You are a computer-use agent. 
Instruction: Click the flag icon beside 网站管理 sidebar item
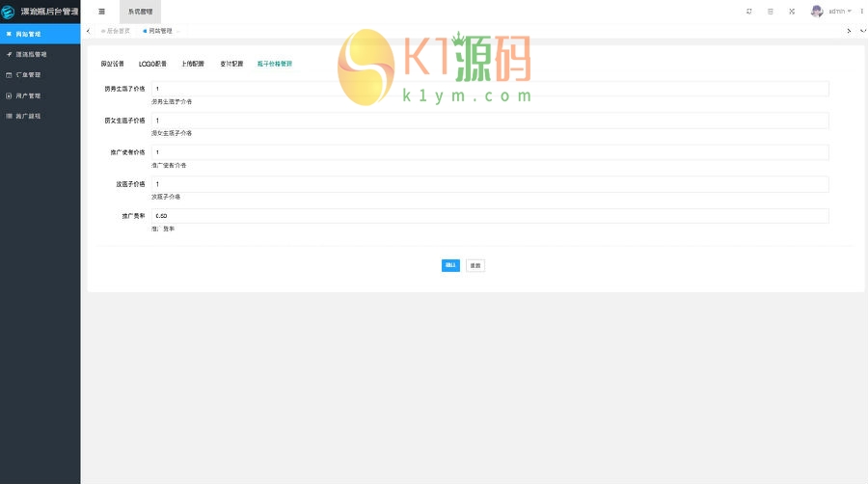(9, 34)
